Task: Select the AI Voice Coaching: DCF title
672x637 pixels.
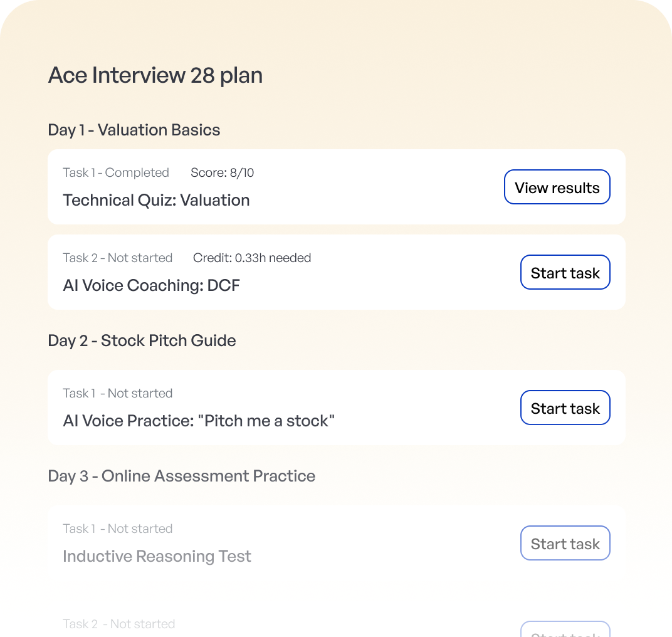Action: [x=151, y=285]
